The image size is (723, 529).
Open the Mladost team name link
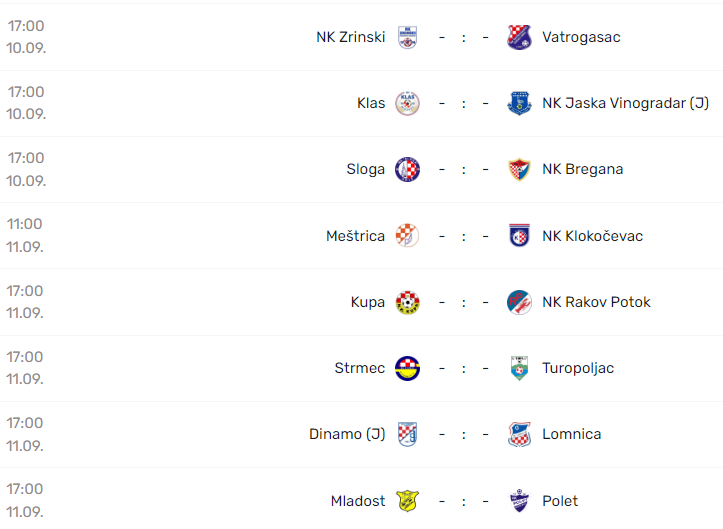point(358,501)
